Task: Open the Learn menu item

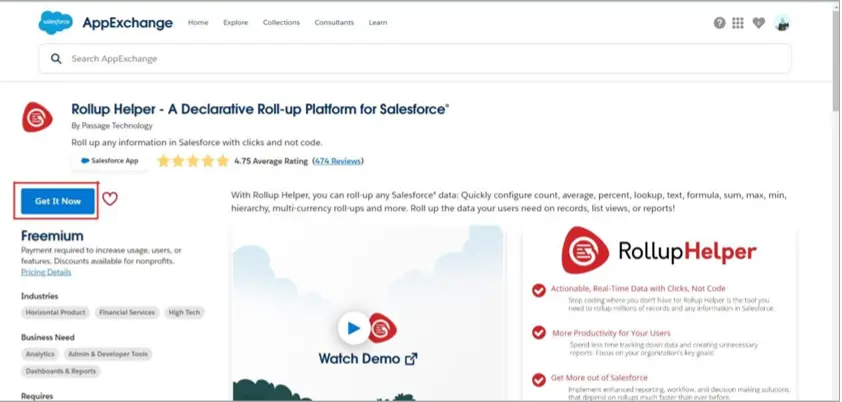Action: click(x=378, y=23)
